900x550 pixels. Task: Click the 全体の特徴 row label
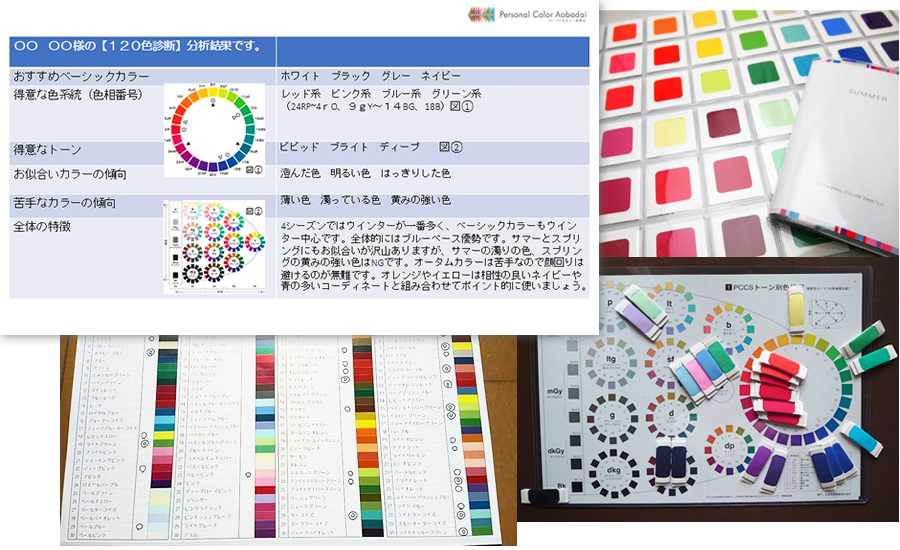coord(47,226)
